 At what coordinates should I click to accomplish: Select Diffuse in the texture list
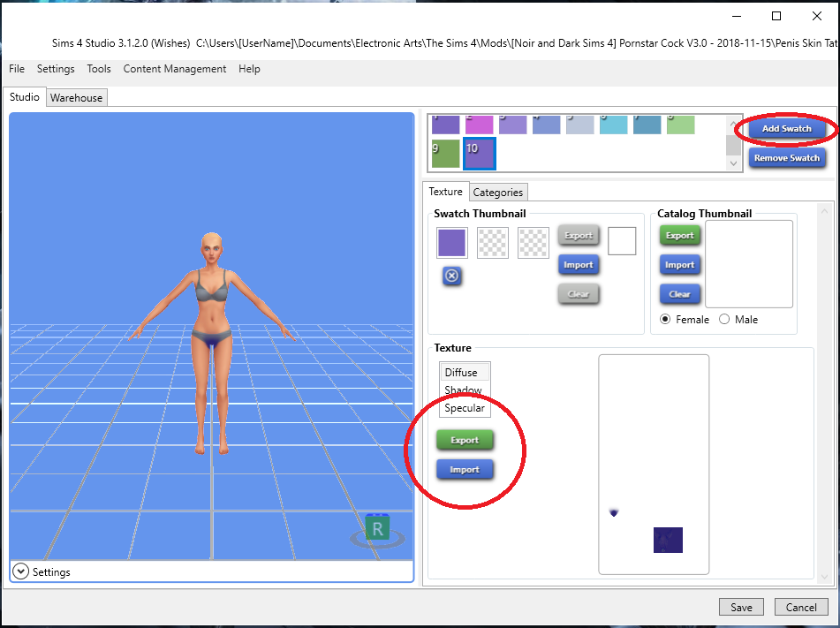point(465,373)
